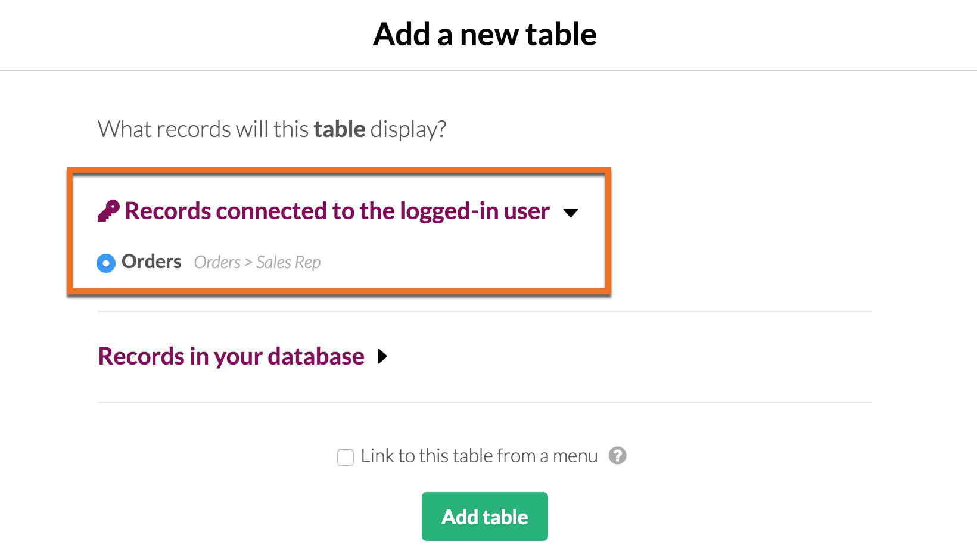Click the What records will this table display text
977x560 pixels.
point(272,129)
